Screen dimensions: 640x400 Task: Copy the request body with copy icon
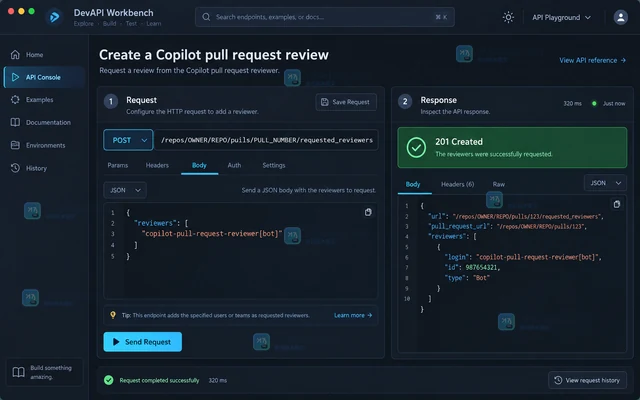(x=368, y=212)
